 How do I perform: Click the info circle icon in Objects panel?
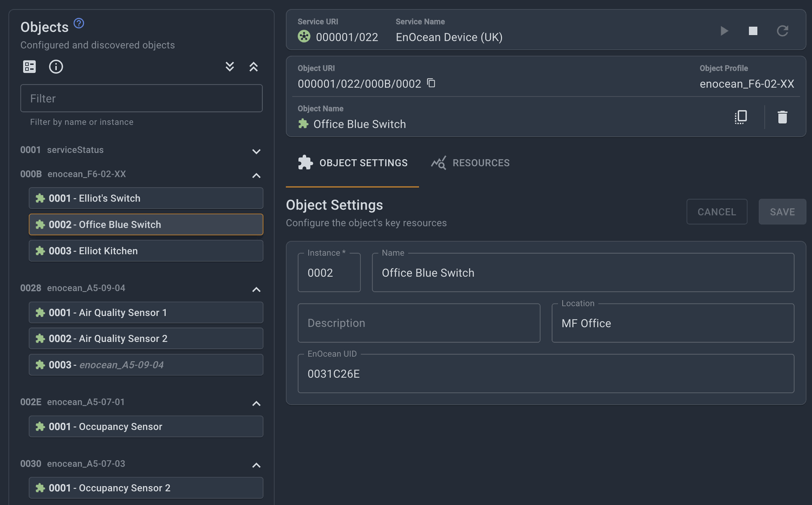[56, 66]
